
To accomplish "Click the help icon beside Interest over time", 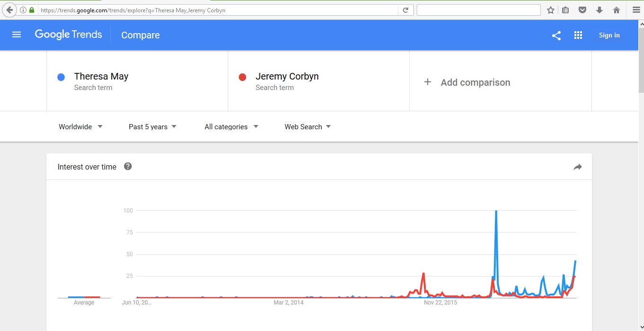I will click(x=128, y=166).
